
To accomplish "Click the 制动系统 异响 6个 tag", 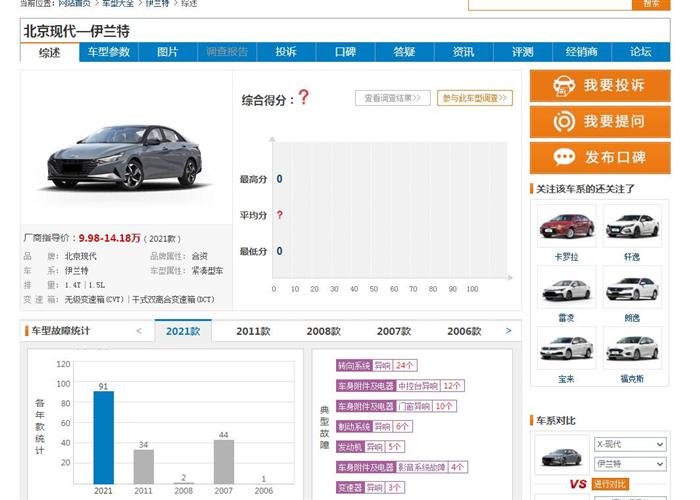I will (x=374, y=427).
